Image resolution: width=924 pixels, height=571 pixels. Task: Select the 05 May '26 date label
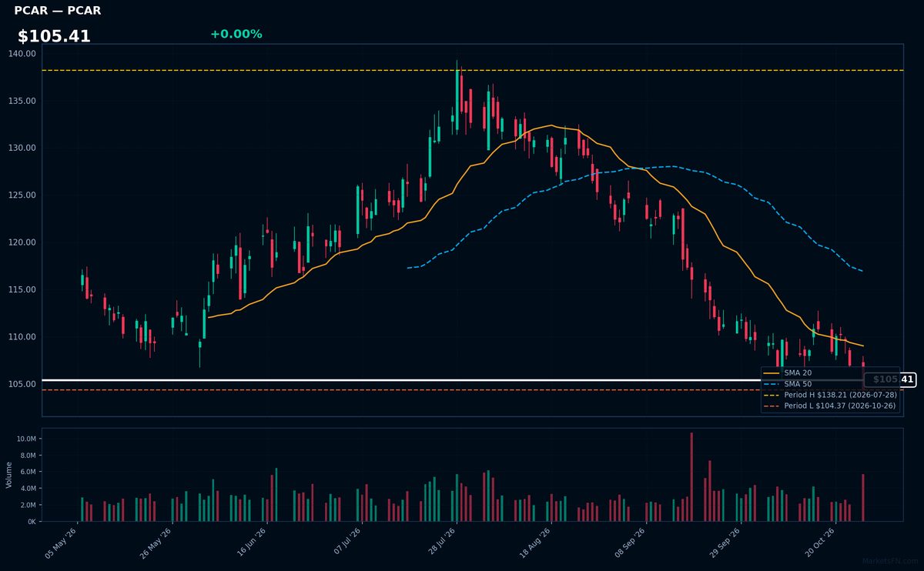point(62,543)
